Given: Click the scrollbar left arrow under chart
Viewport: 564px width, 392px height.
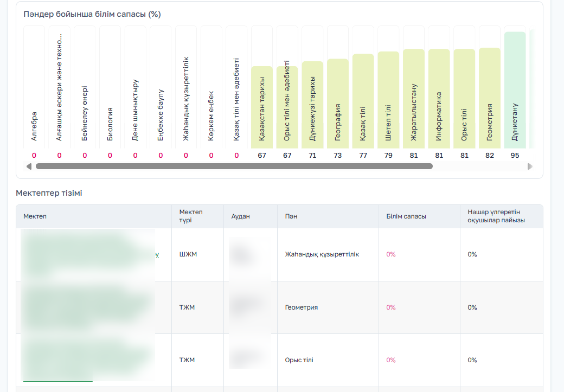Looking at the screenshot, I should click(x=29, y=166).
